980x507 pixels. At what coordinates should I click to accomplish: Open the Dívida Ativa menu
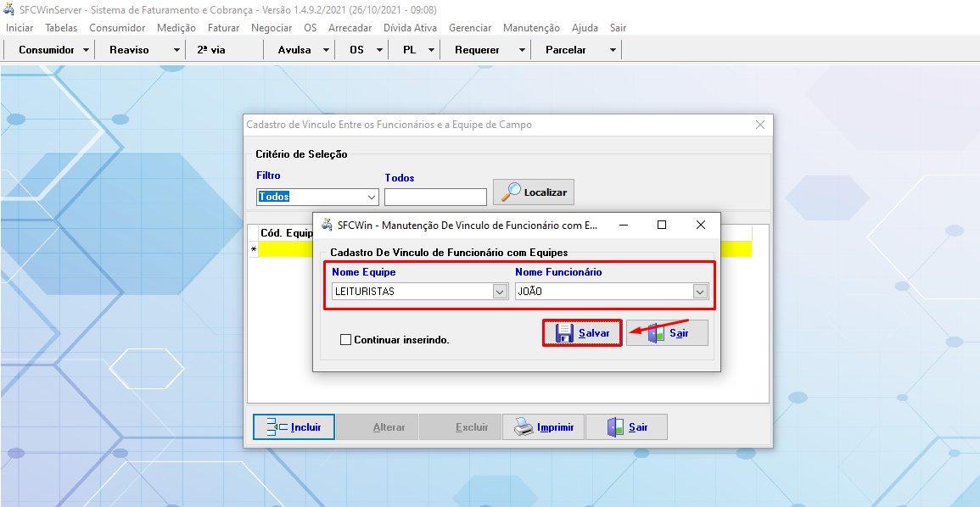(410, 28)
